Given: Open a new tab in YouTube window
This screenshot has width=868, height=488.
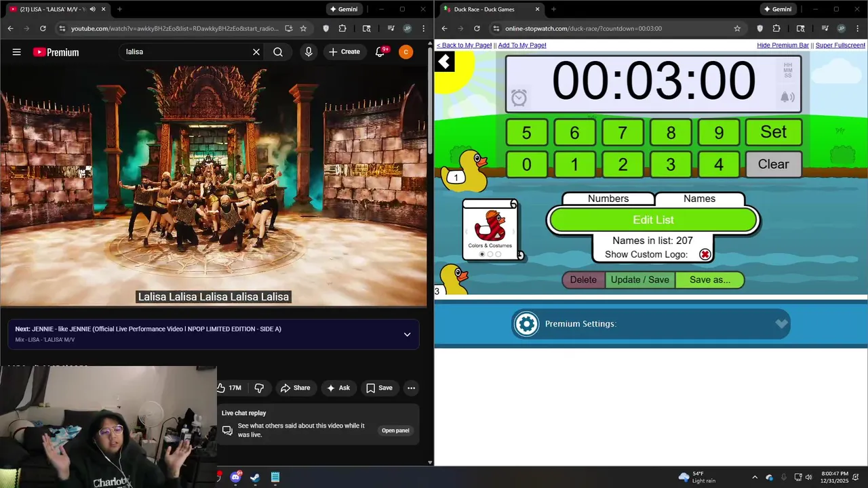Looking at the screenshot, I should [x=119, y=9].
